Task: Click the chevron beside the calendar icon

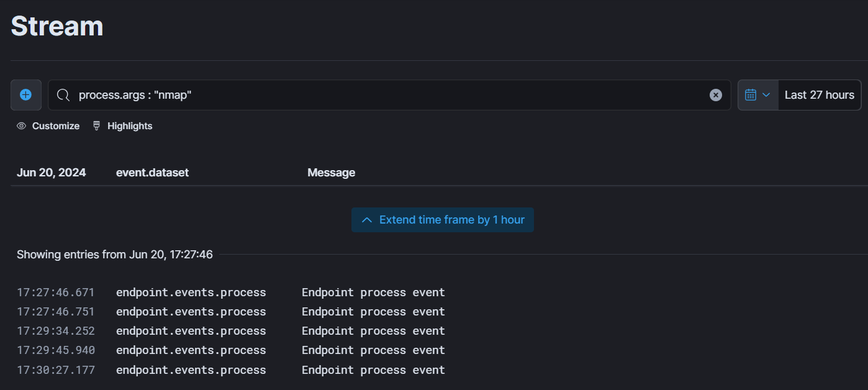Action: coord(766,95)
